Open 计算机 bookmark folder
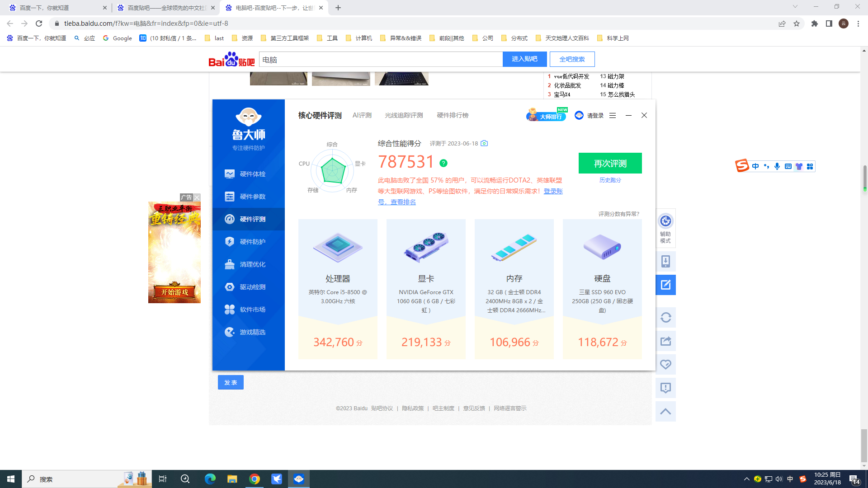This screenshot has width=868, height=488. tap(359, 38)
